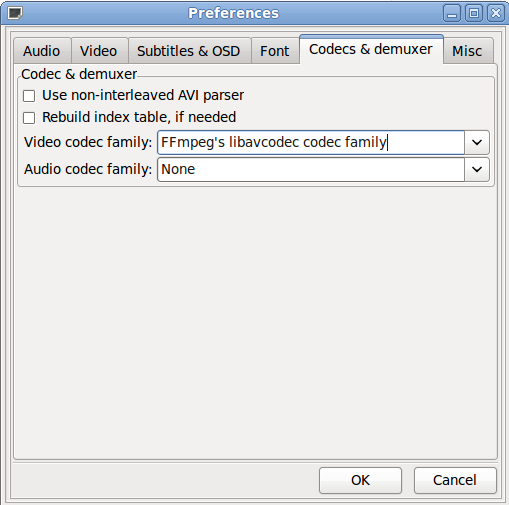Select the Codecs & demuxer tab
Screen dimensions: 509x505
click(371, 49)
